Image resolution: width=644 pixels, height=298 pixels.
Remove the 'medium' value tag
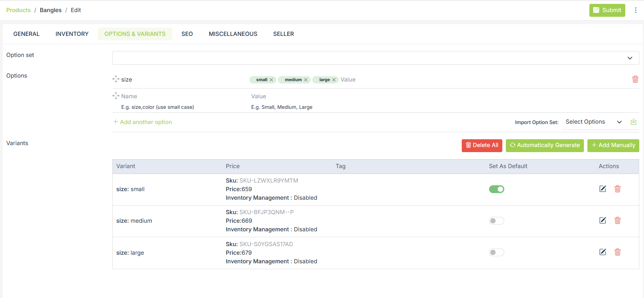tap(306, 80)
